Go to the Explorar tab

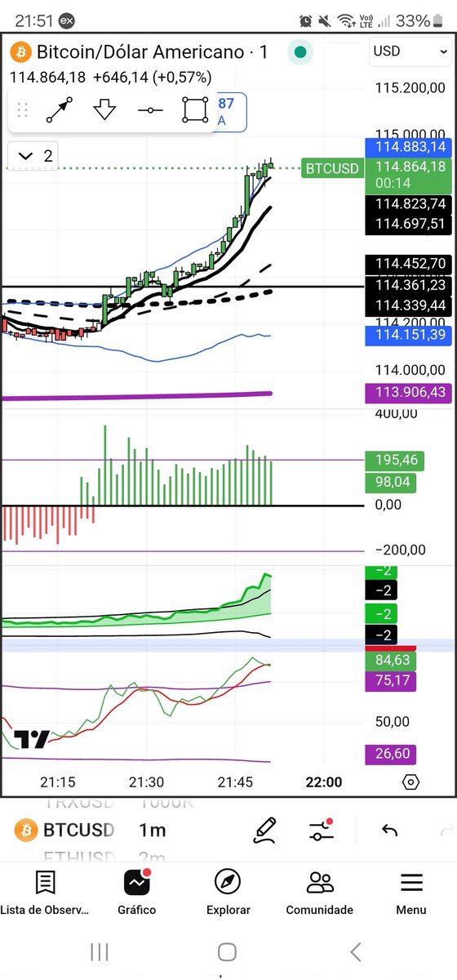[x=227, y=893]
